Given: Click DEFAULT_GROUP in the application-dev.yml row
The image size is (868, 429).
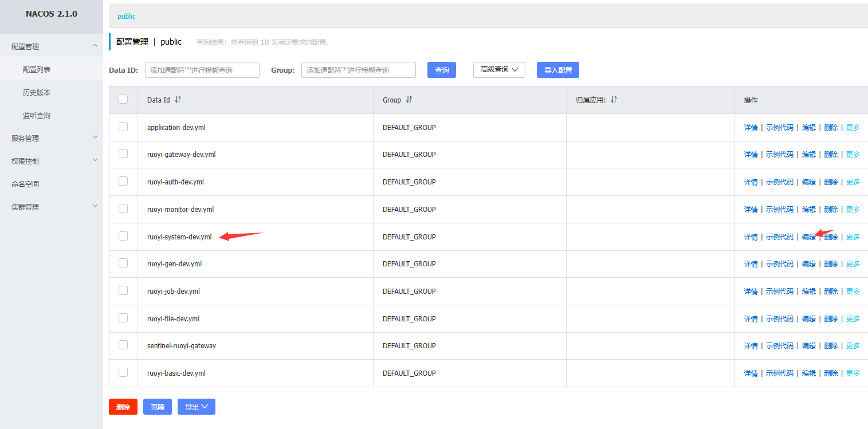Looking at the screenshot, I should (x=409, y=128).
